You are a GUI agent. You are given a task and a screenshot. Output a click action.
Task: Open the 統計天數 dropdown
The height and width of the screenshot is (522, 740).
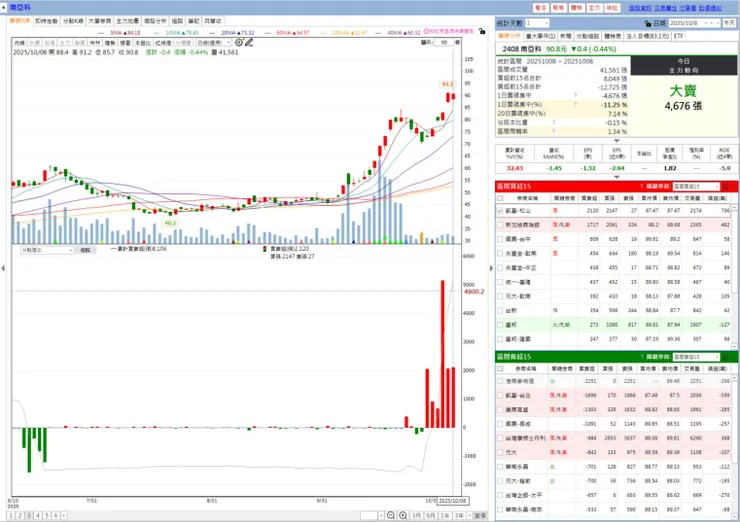537,23
